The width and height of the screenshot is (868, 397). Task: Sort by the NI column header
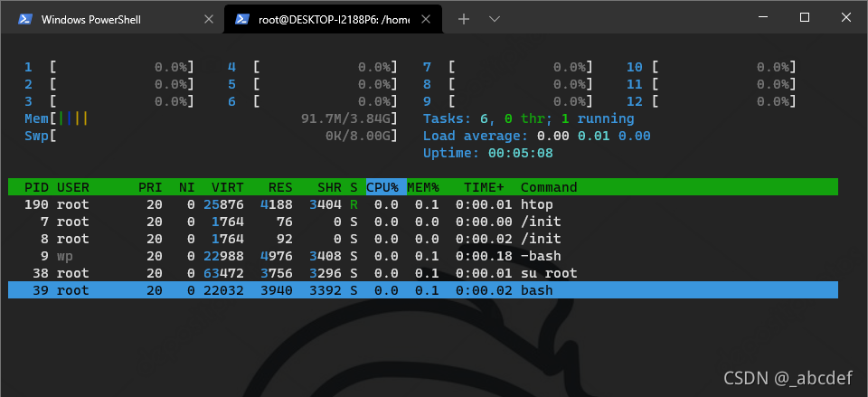187,187
